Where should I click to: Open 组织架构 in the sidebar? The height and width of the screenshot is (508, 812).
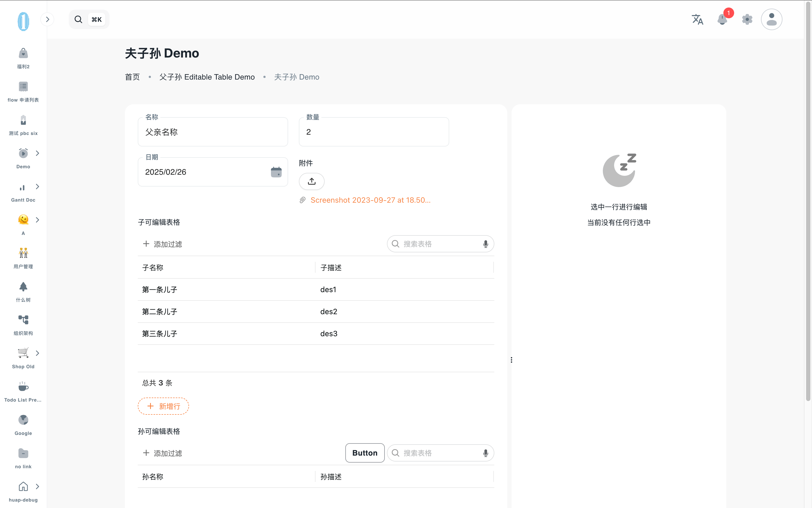[x=23, y=325]
